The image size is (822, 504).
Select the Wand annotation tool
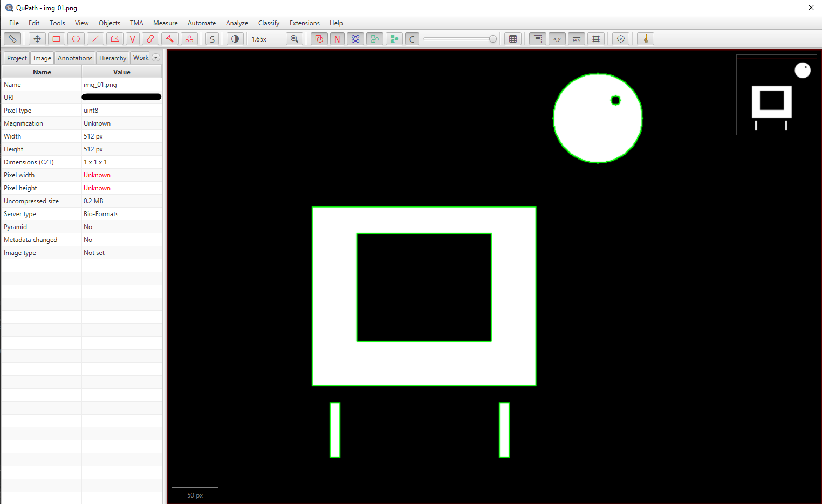[x=169, y=38]
